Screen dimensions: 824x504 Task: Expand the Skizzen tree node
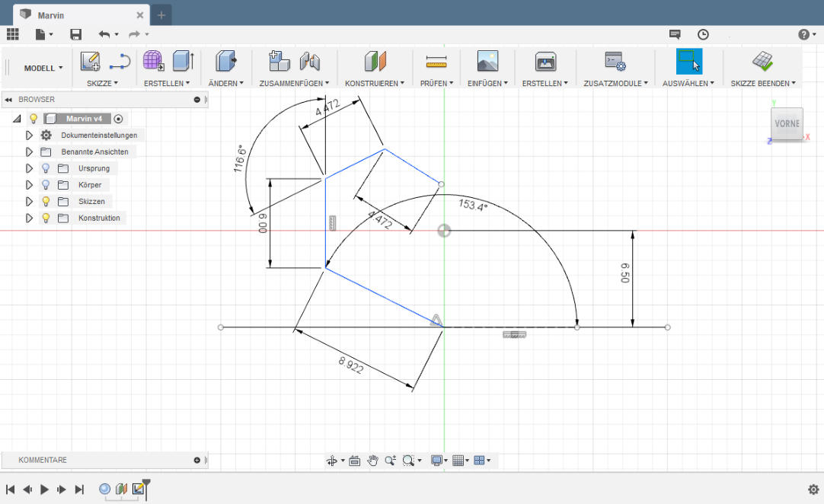click(x=29, y=202)
